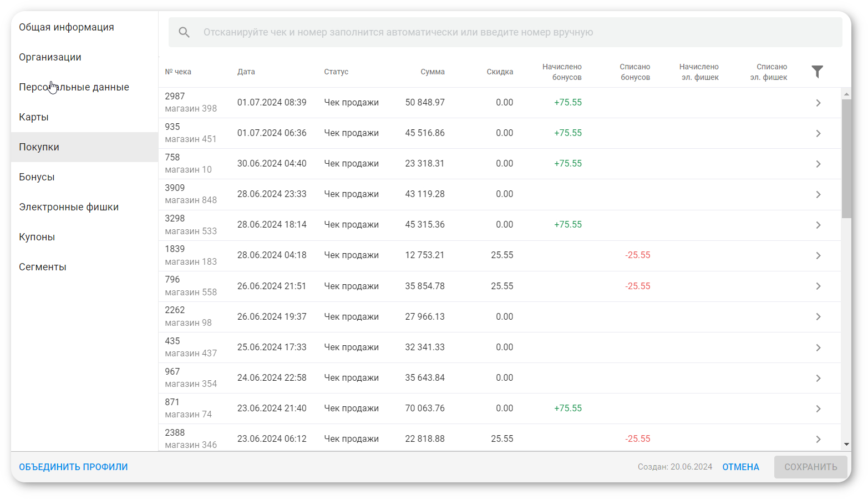The height and width of the screenshot is (499, 868).
Task: Click date 26.06.2024 21:51 cell
Action: click(x=272, y=286)
